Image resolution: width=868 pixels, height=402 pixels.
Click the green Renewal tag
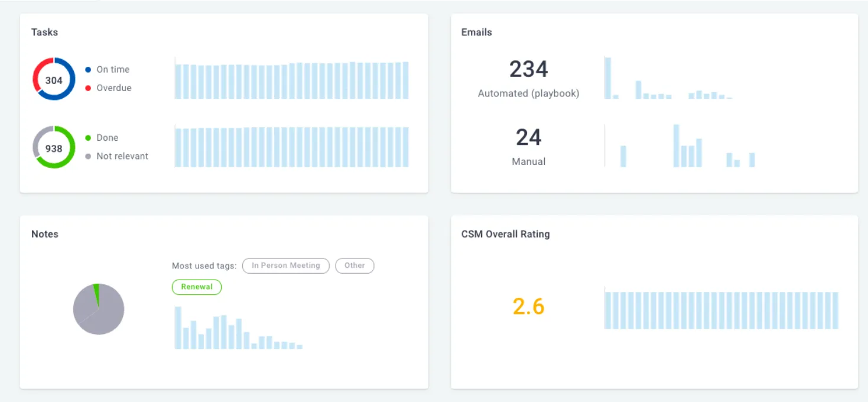pyautogui.click(x=197, y=287)
